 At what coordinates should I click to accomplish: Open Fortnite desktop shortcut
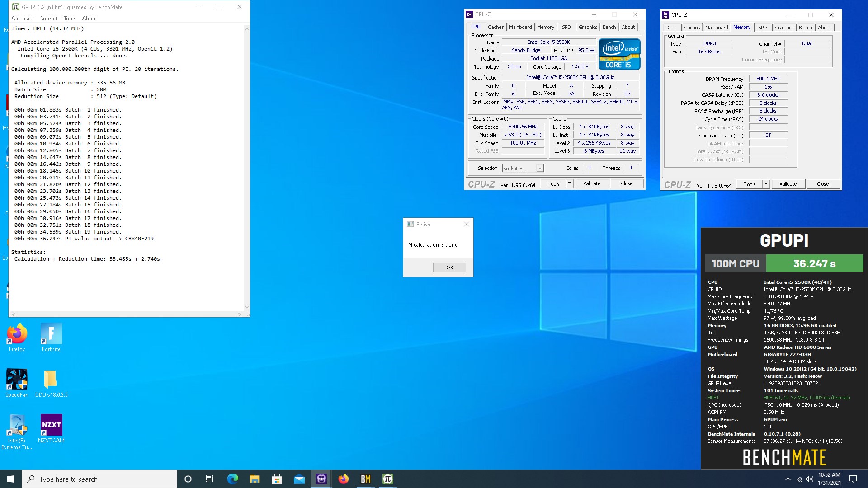51,337
